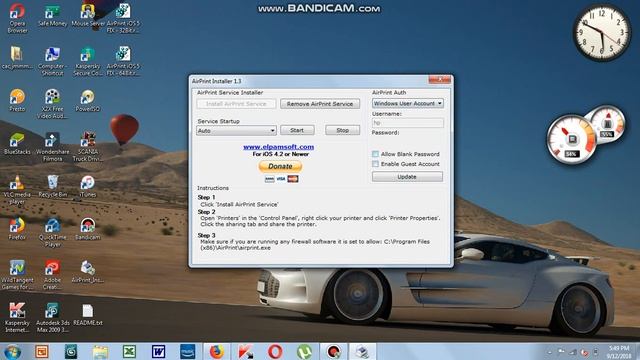The image size is (640, 360).
Task: Click Remove AirPrint Service button
Action: pyautogui.click(x=320, y=104)
